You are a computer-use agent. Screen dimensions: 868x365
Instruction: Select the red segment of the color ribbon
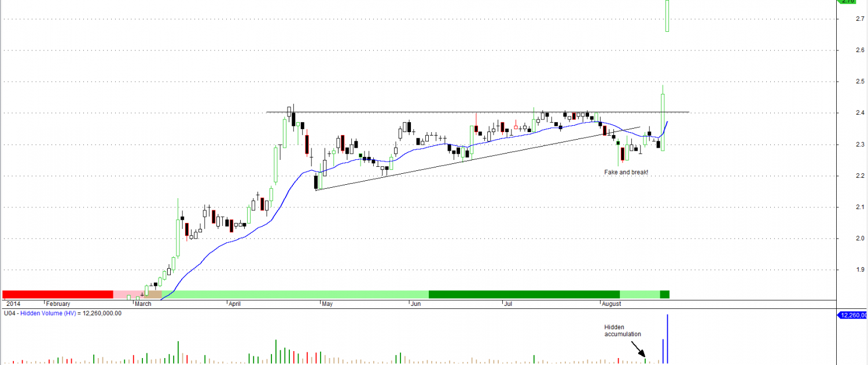point(57,294)
